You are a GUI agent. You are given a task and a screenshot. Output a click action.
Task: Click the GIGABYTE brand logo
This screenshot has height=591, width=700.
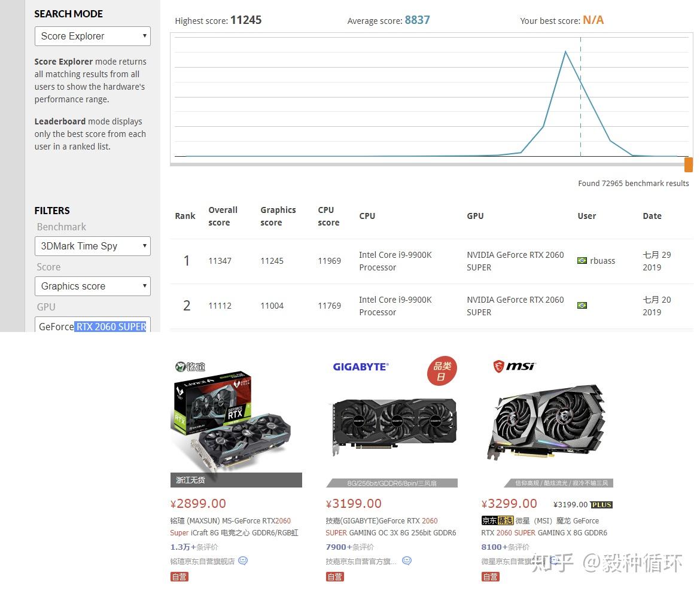pyautogui.click(x=361, y=367)
